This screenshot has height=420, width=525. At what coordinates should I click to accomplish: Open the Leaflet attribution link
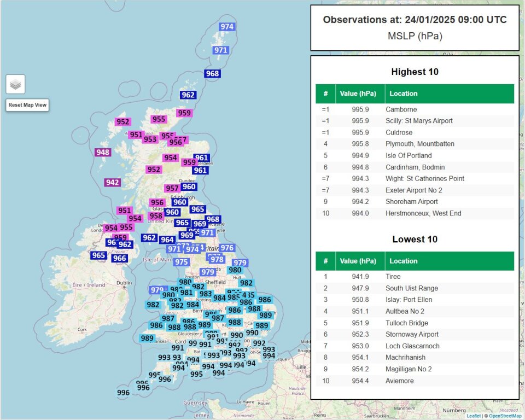(x=473, y=416)
